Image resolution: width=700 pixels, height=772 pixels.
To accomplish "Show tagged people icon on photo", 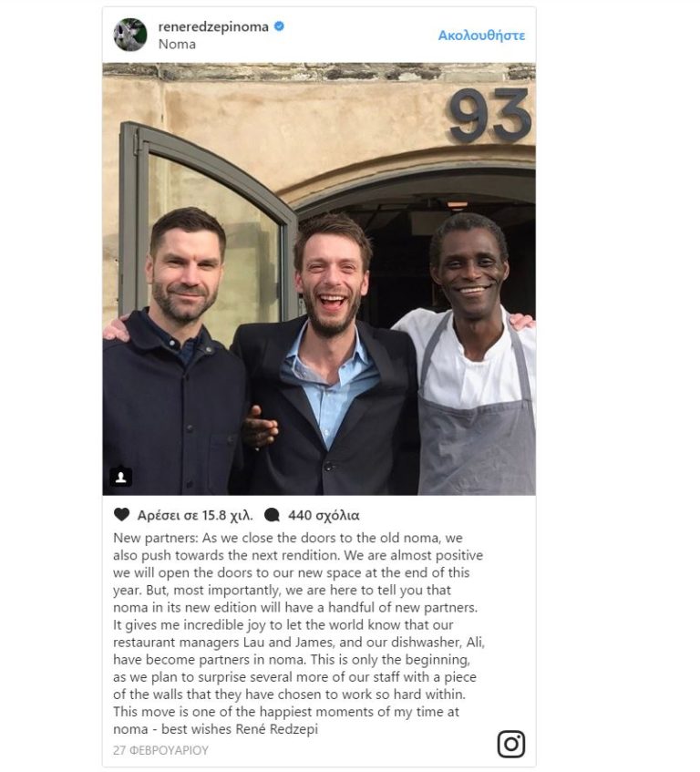I will click(120, 477).
